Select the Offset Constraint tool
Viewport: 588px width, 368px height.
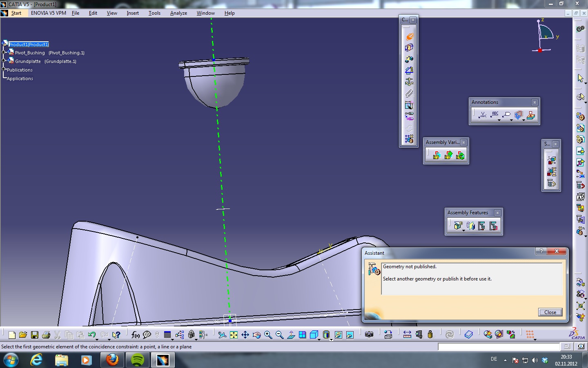tap(409, 59)
